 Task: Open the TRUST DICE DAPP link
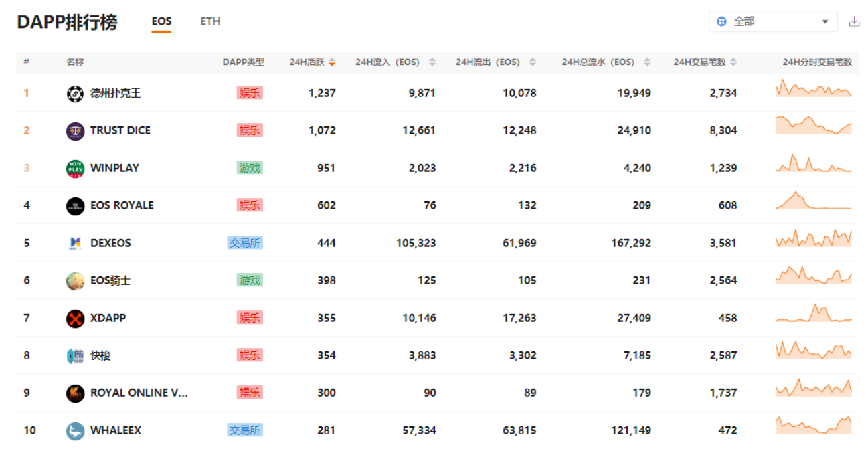120,131
